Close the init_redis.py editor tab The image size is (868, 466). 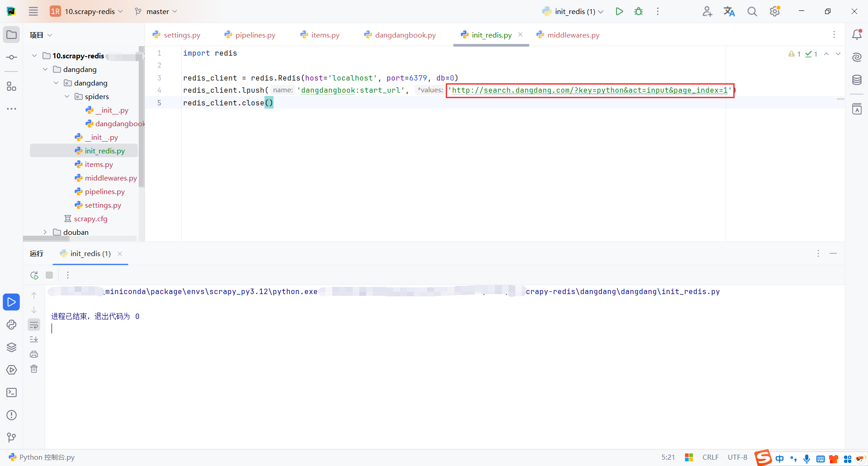click(520, 34)
